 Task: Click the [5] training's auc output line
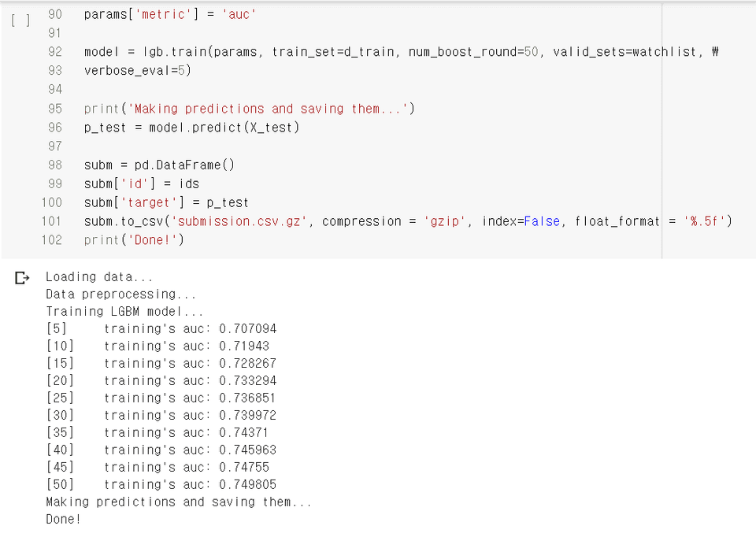[x=161, y=329]
